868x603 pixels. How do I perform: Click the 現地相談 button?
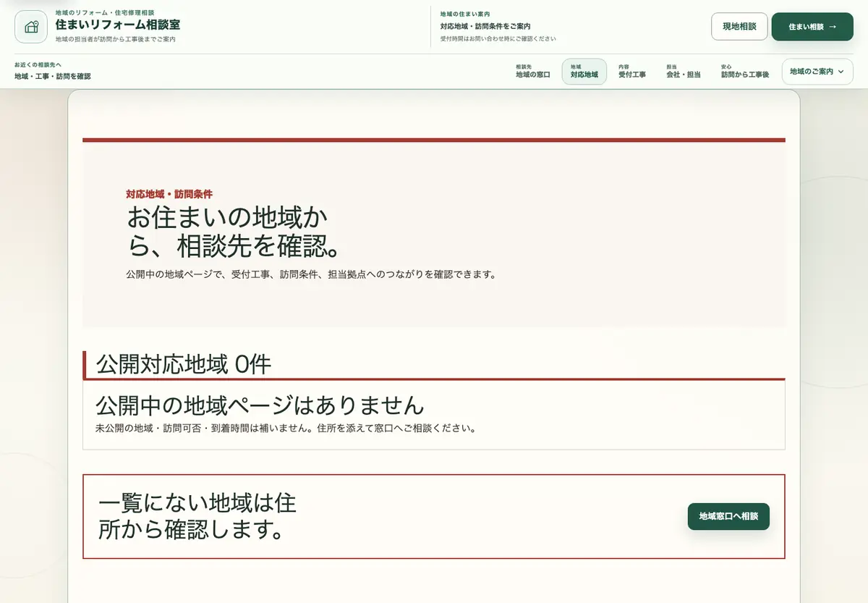739,26
